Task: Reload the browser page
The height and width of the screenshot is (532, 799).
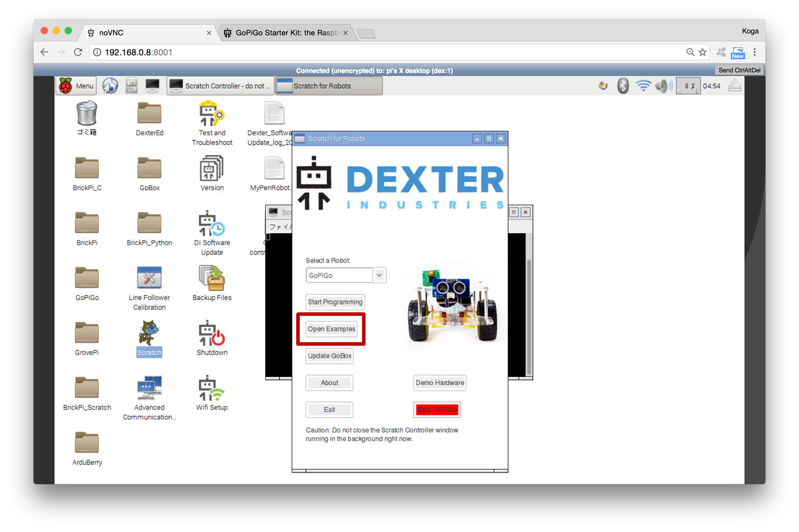Action: [78, 52]
